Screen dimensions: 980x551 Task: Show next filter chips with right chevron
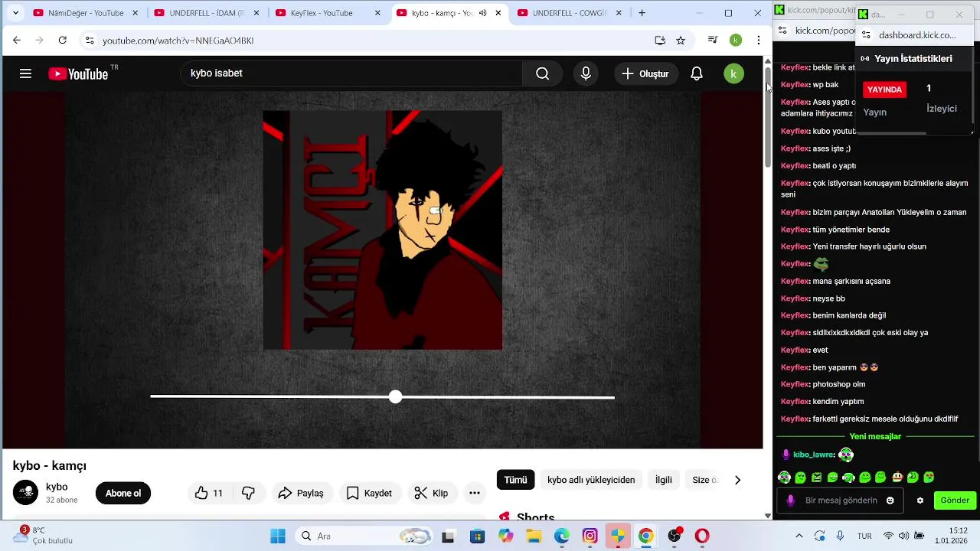click(737, 480)
